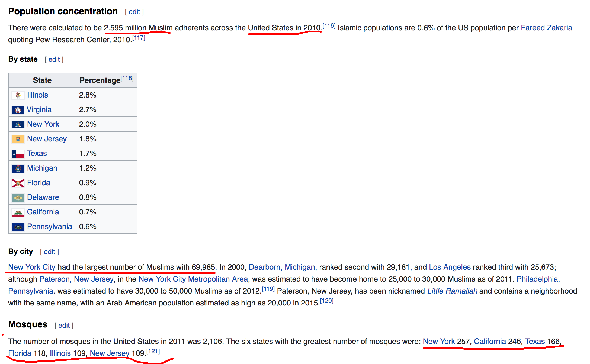This screenshot has width=590, height=364.
Task: Edit the By state section
Action: point(54,60)
